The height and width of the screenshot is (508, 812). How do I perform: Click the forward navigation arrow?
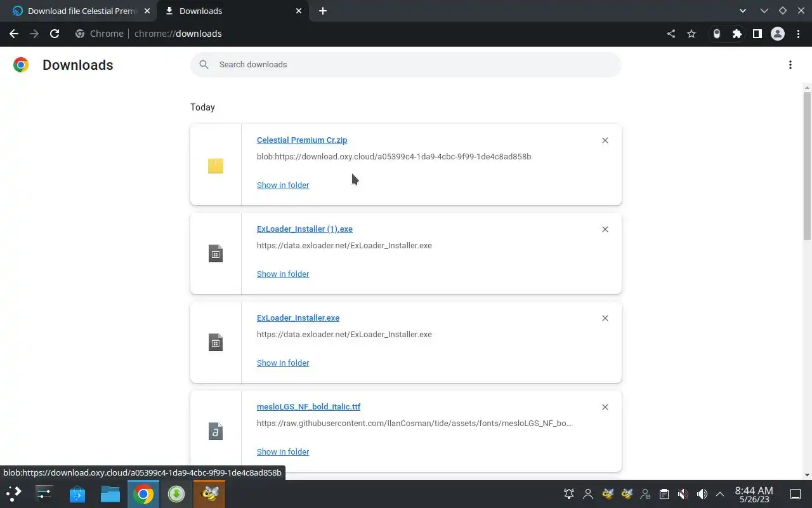point(34,34)
